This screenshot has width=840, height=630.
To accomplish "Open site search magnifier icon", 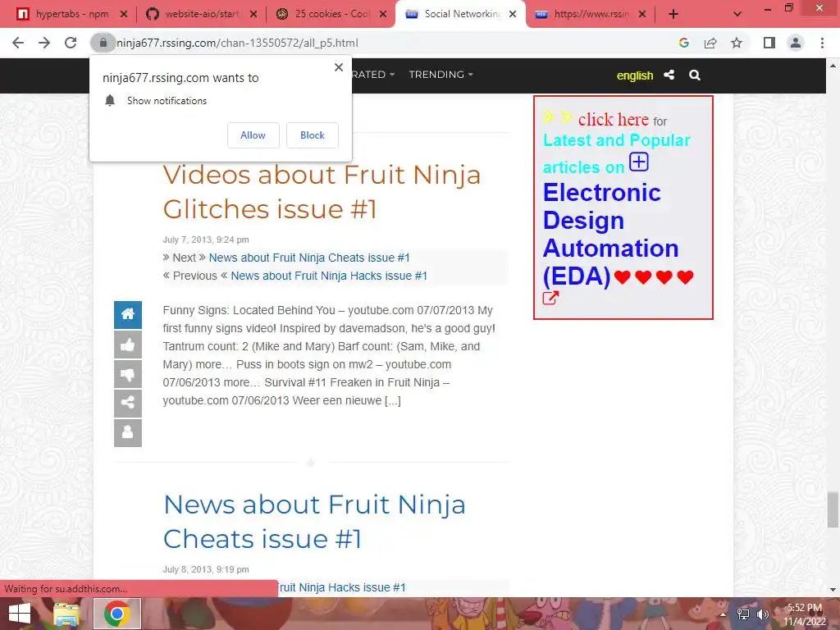I will tap(695, 75).
